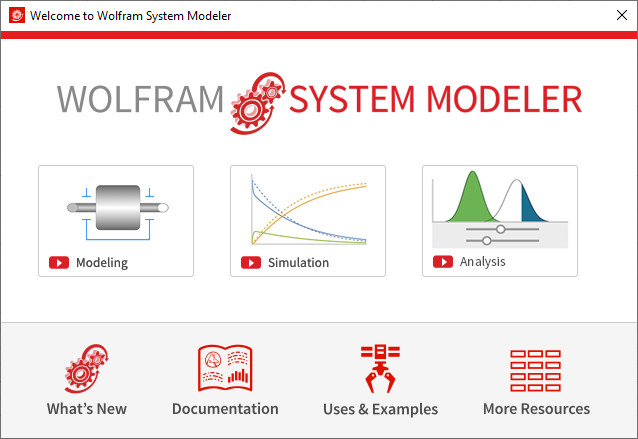Click the What's New text link
638x439 pixels.
(87, 409)
